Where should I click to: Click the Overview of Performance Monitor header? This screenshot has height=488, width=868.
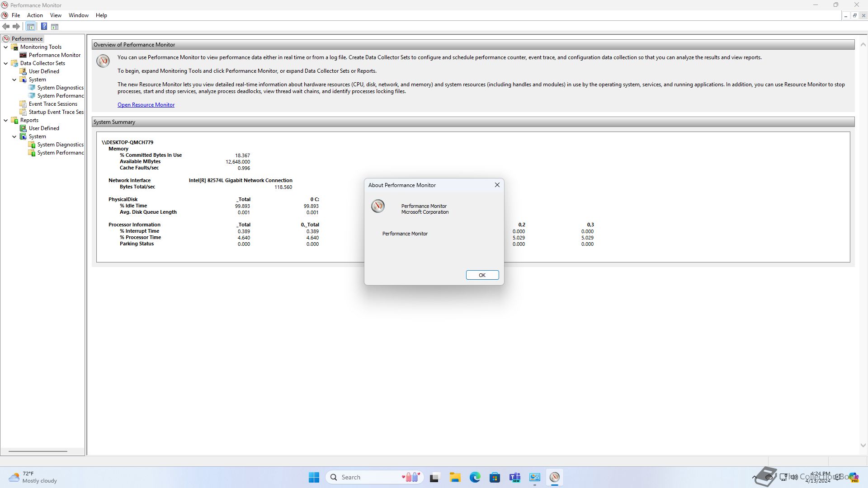(473, 45)
